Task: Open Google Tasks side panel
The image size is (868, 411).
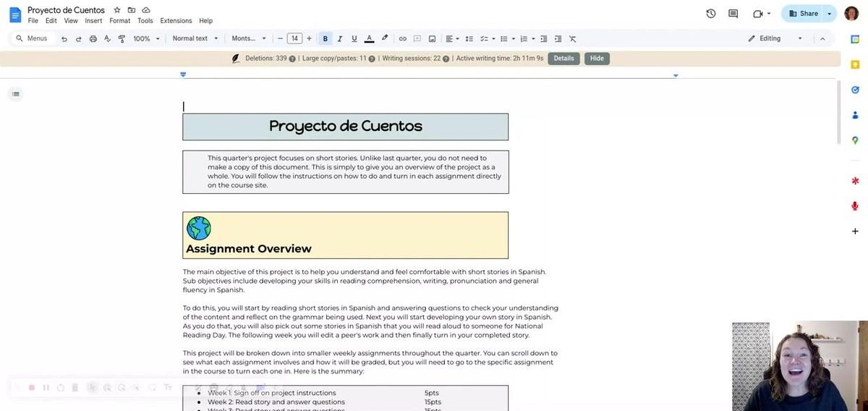Action: pos(855,90)
